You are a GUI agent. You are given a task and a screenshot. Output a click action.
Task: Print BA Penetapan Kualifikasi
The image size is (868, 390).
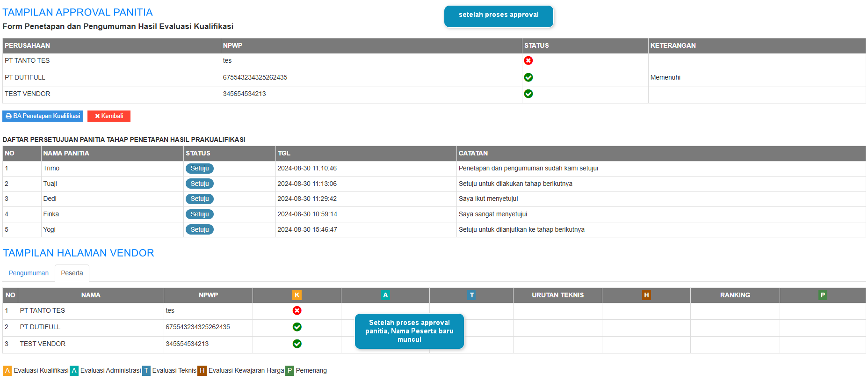pos(43,116)
